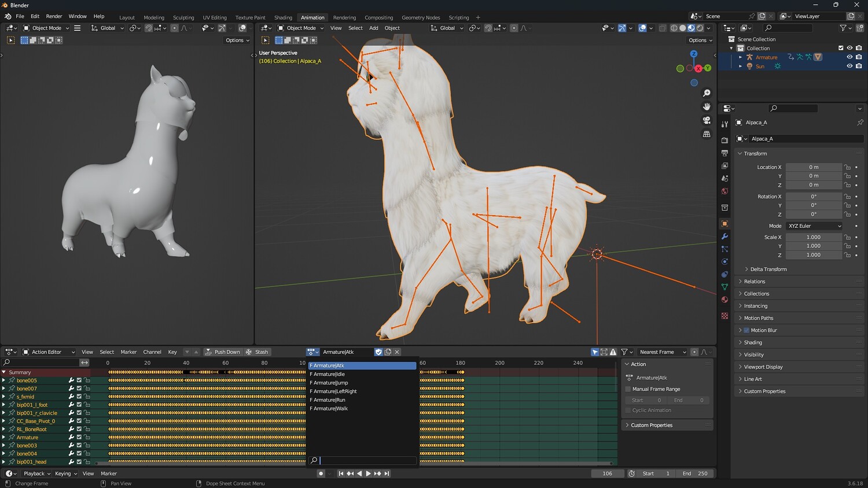Image resolution: width=868 pixels, height=488 pixels.
Task: Click the pan hand icon in viewport
Action: pos(707,106)
